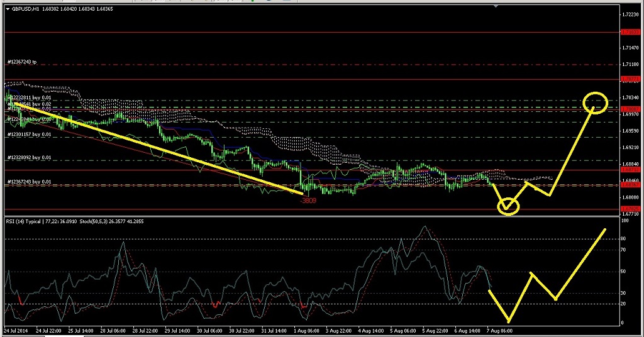Click the triangle arrow beside GBPUSD,H1 title

pyautogui.click(x=8, y=8)
